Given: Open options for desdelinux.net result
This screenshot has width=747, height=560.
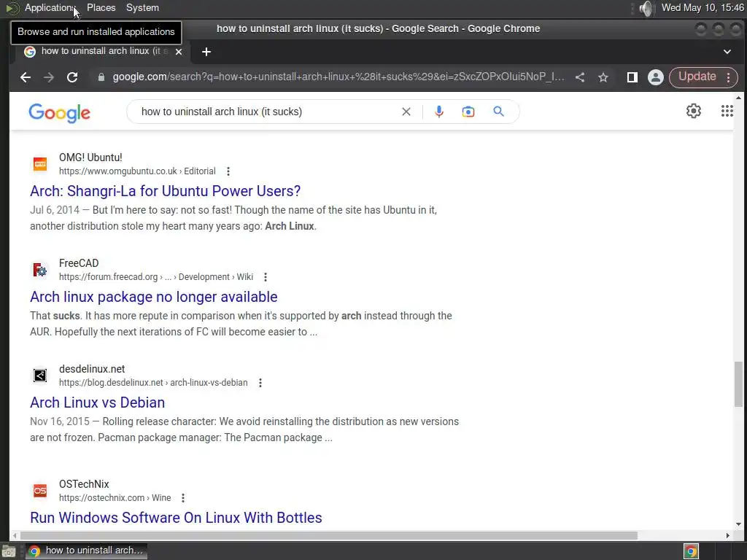Looking at the screenshot, I should (260, 383).
